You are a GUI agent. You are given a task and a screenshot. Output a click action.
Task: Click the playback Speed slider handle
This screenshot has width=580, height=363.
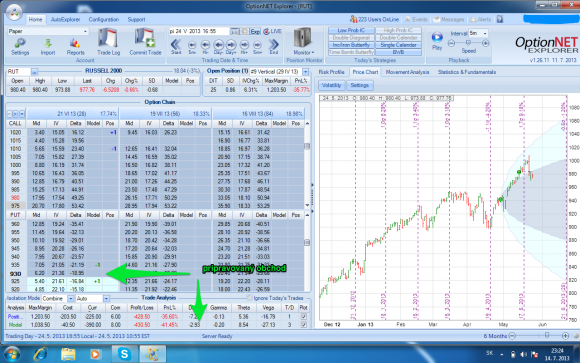[x=468, y=43]
